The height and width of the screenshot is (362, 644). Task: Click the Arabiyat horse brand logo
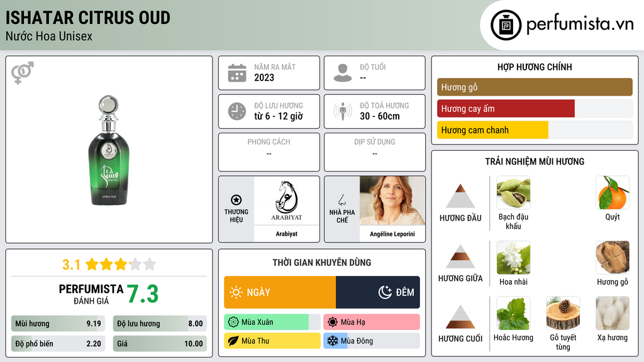pos(287,200)
